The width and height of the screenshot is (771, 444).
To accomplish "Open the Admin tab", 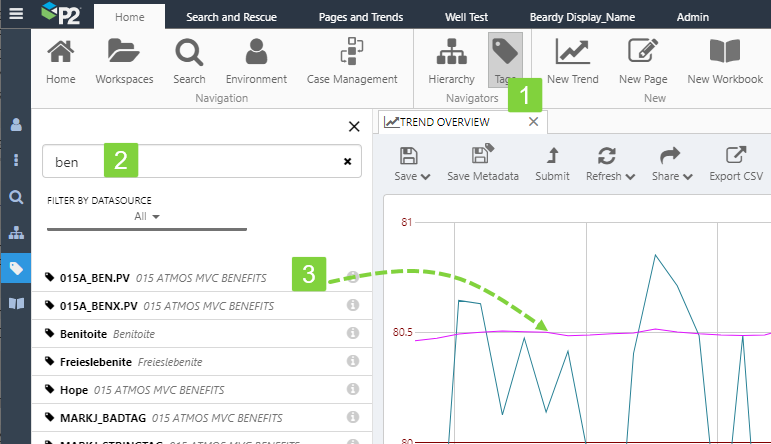I will 692,17.
